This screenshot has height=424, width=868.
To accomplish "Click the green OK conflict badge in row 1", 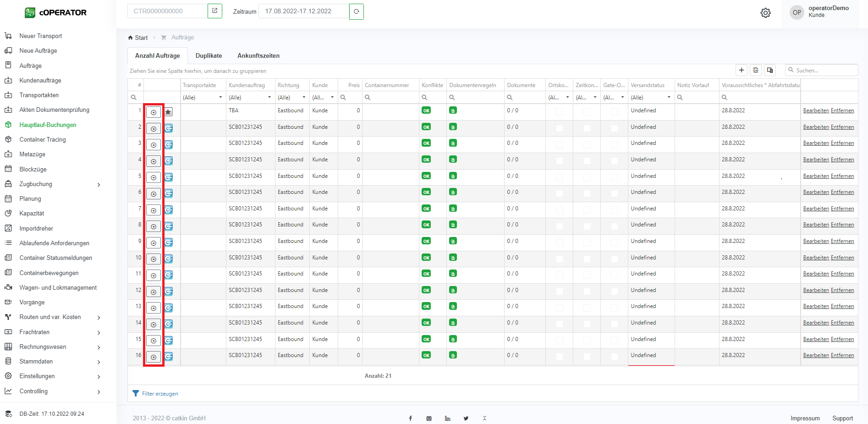I will (x=426, y=110).
